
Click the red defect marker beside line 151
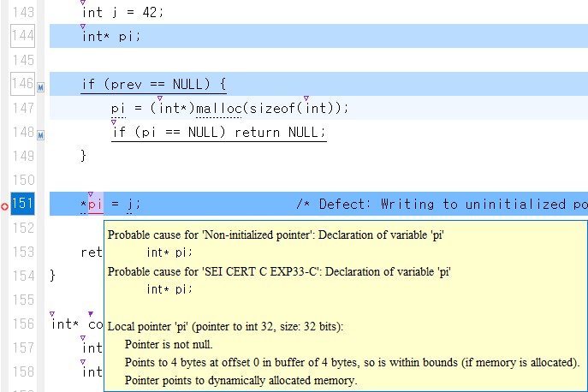(5, 206)
